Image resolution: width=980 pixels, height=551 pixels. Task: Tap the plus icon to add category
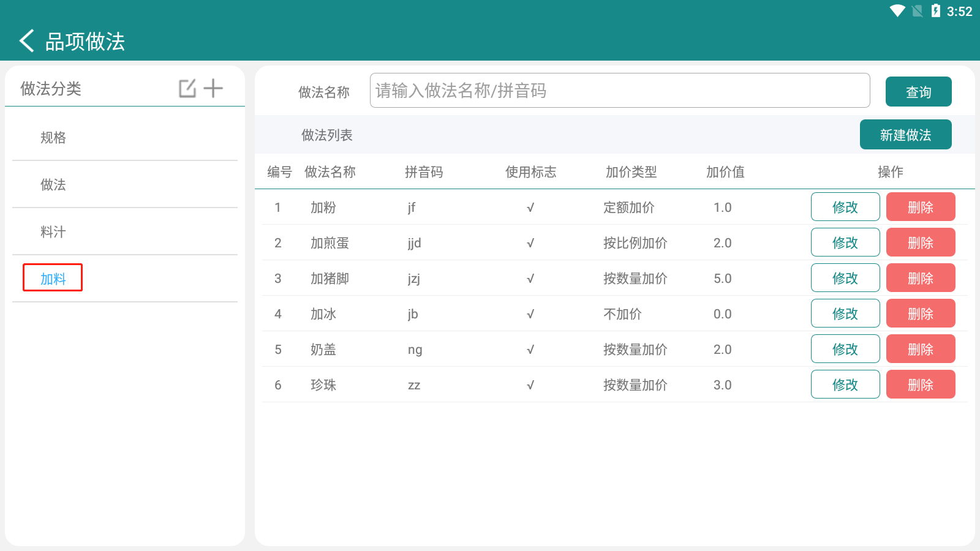tap(213, 88)
